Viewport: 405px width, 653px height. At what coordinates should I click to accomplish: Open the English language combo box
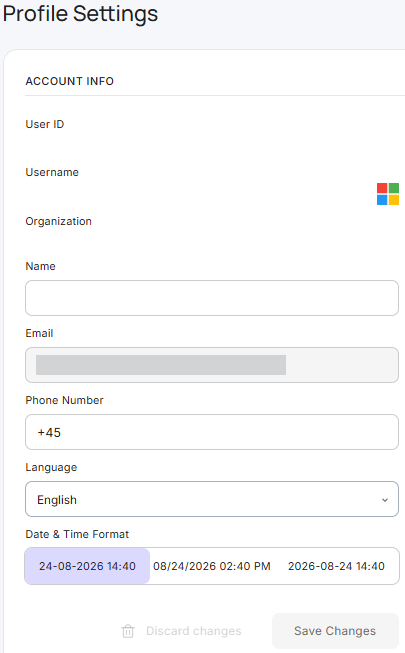tap(212, 499)
